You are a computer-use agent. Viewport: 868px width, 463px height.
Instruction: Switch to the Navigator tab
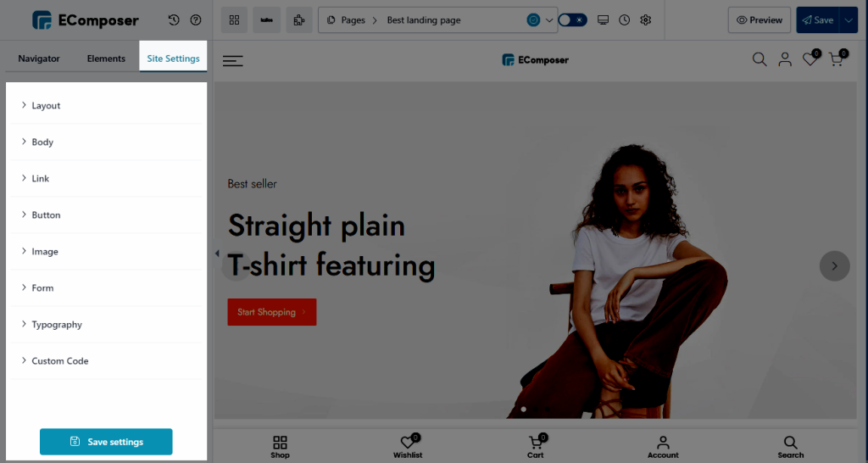pos(39,59)
